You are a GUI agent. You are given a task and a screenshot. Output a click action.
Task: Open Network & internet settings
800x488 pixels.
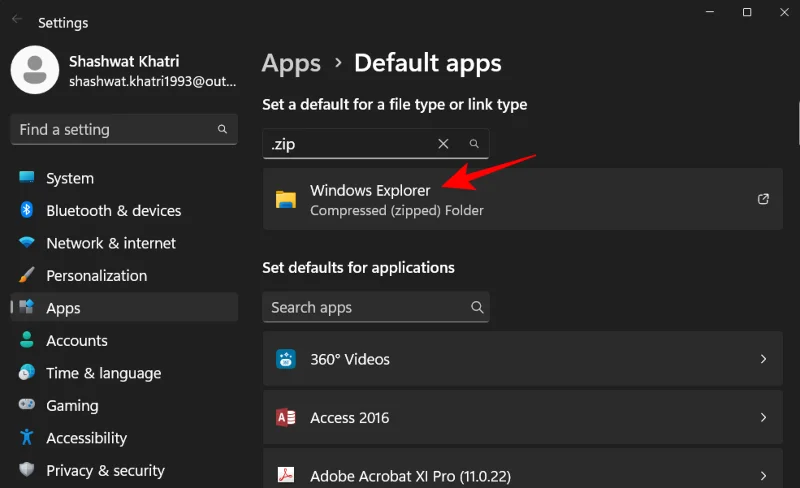point(124,243)
